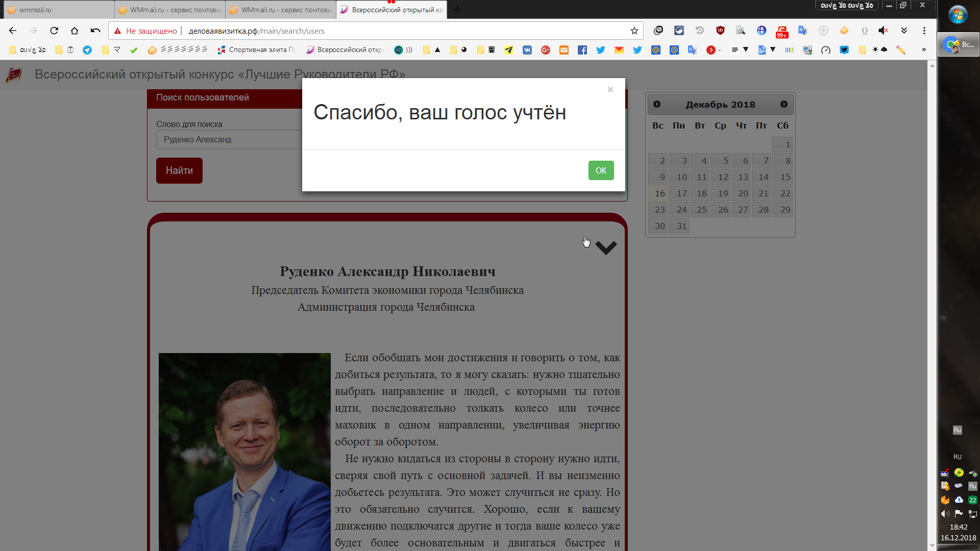Click the network icon in system tray
The height and width of the screenshot is (551, 980).
pos(973,514)
